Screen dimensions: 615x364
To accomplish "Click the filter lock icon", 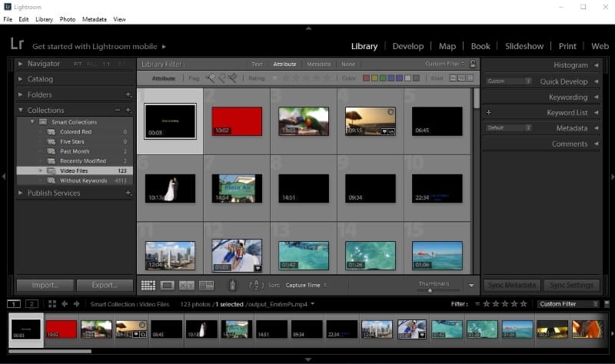I will tap(473, 64).
